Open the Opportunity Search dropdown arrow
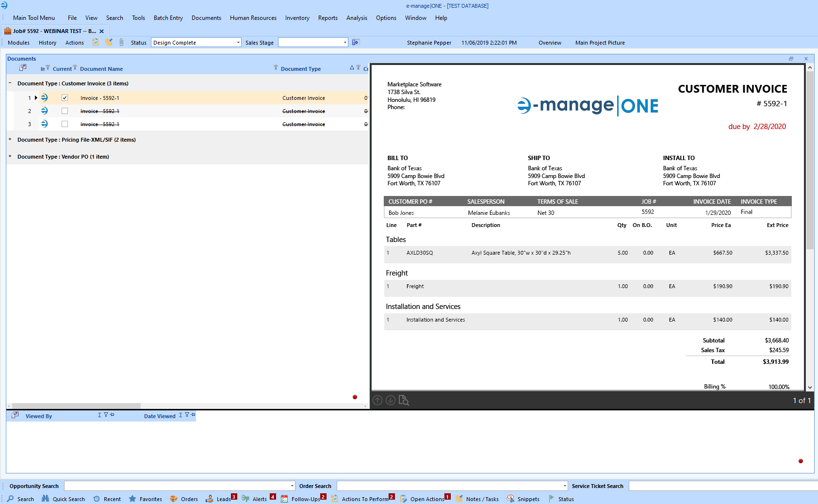818x504 pixels. (x=292, y=486)
